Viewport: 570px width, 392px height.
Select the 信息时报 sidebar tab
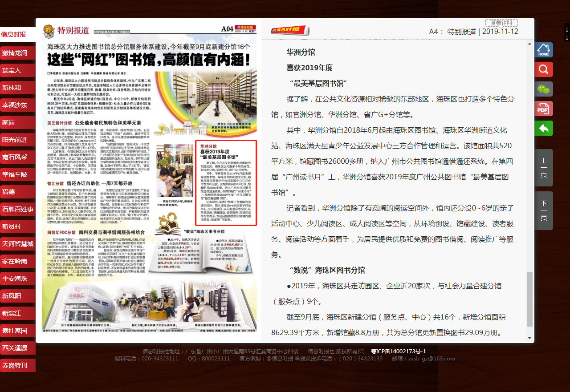[18, 34]
